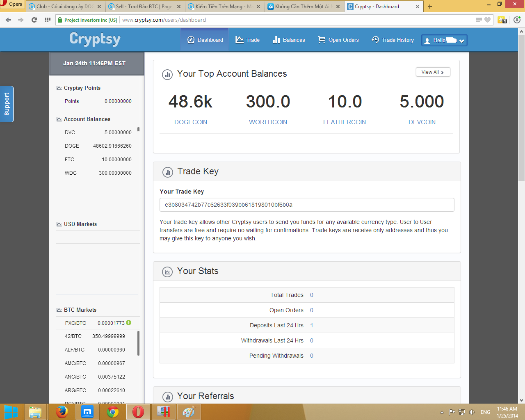The width and height of the screenshot is (525, 420).
Task: Select the PXC/BTC market row
Action: (x=98, y=323)
